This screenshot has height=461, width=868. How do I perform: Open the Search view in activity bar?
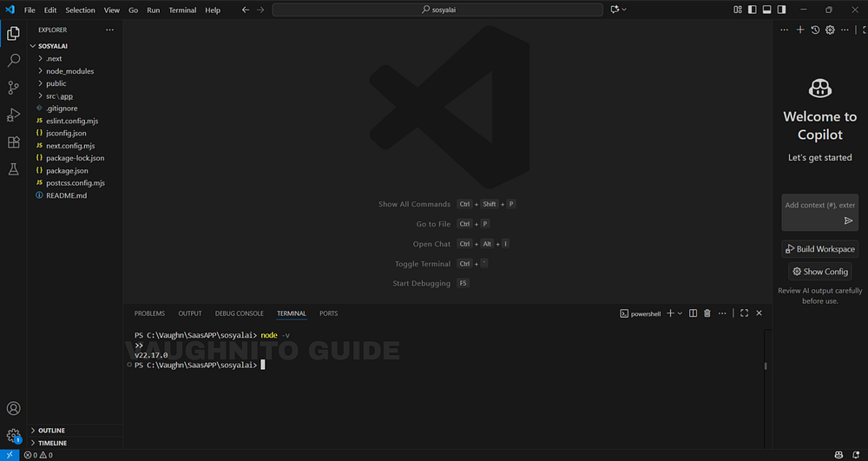point(13,60)
